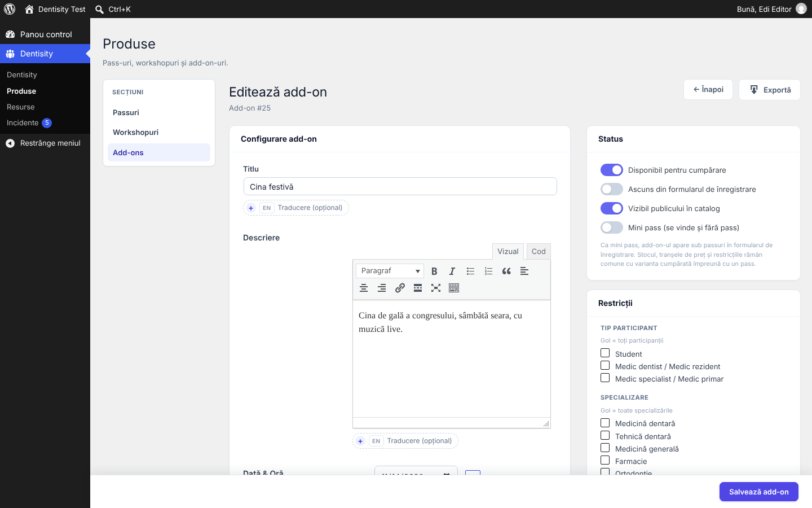Switch the editor to the Vizual tab
The height and width of the screenshot is (508, 812).
tap(508, 251)
